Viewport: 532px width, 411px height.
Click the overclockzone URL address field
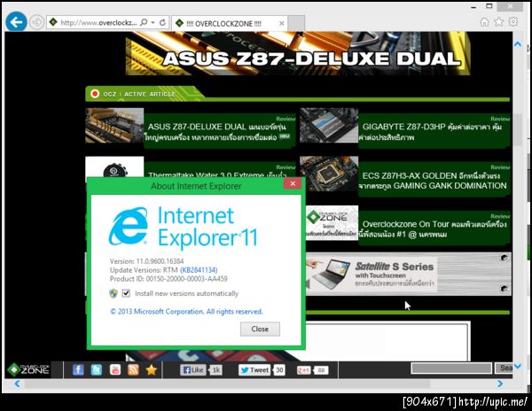tap(98, 23)
